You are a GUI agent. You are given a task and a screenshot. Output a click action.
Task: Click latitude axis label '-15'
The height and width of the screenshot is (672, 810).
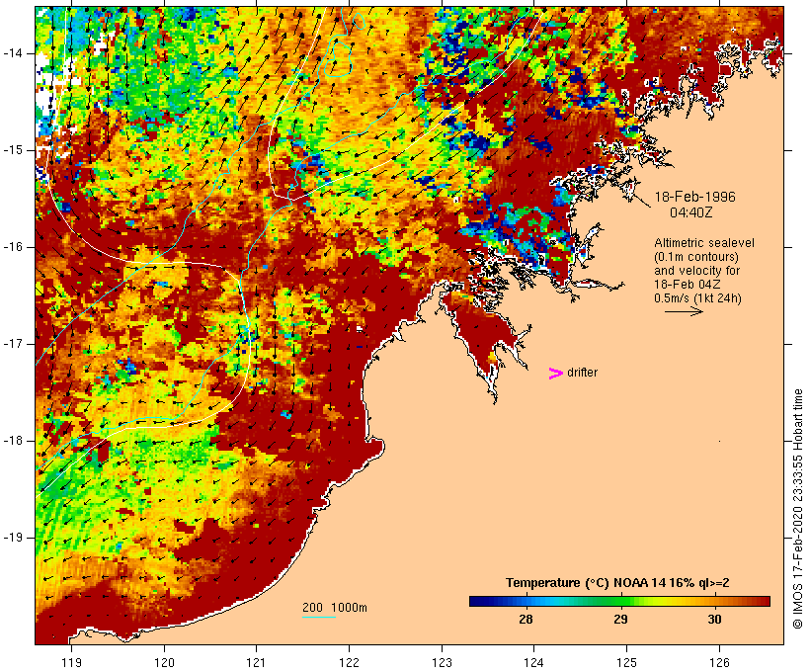[13, 150]
